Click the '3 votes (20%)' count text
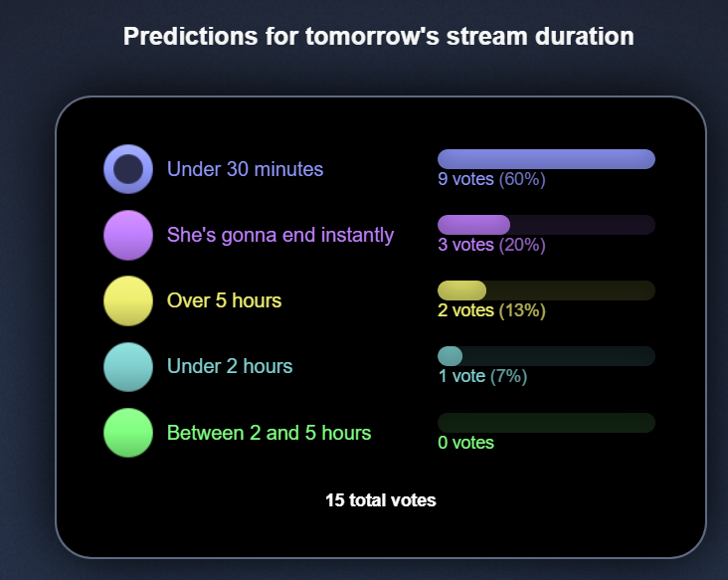Image resolution: width=728 pixels, height=580 pixels. tap(491, 245)
